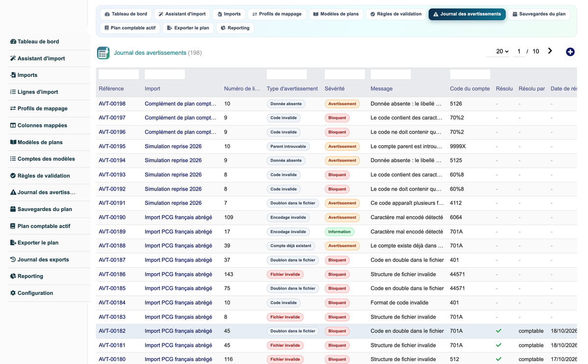Click the Imports sidebar icon
Image resolution: width=588 pixels, height=364 pixels.
pos(13,75)
